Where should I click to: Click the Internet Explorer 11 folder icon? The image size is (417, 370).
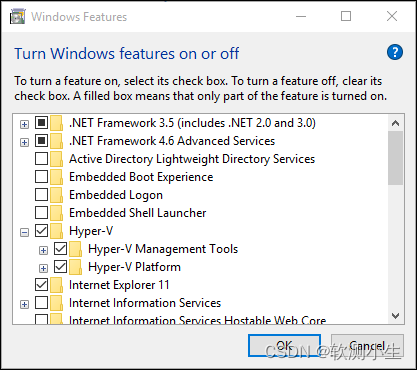tap(56, 285)
